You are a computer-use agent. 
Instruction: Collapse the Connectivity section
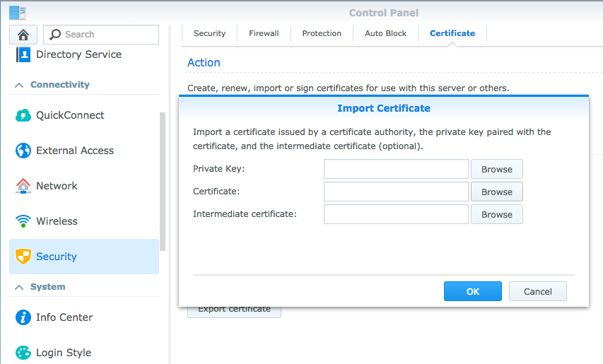(x=18, y=85)
